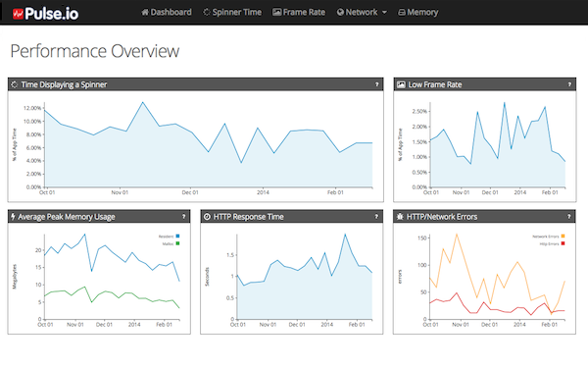This screenshot has height=368, width=588.
Task: Click the caret next to Network
Action: (x=384, y=13)
